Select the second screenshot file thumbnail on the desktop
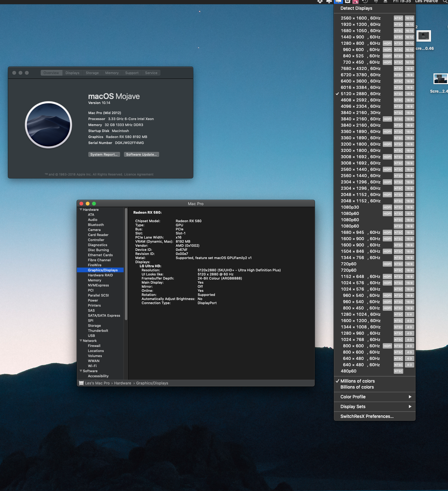This screenshot has width=448, height=491. (x=441, y=79)
